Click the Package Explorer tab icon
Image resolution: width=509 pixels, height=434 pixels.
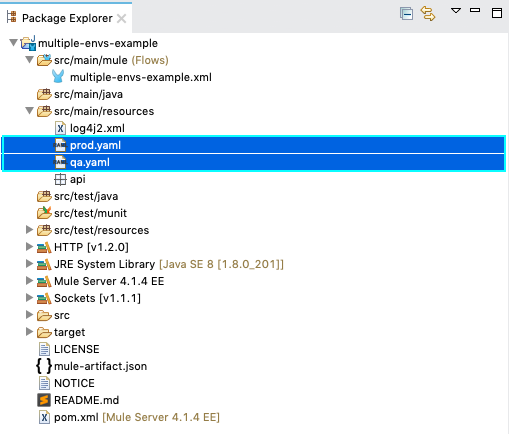click(x=11, y=17)
